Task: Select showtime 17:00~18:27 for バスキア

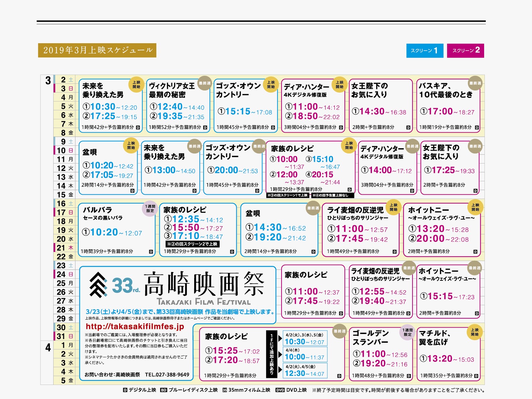Action: click(447, 112)
